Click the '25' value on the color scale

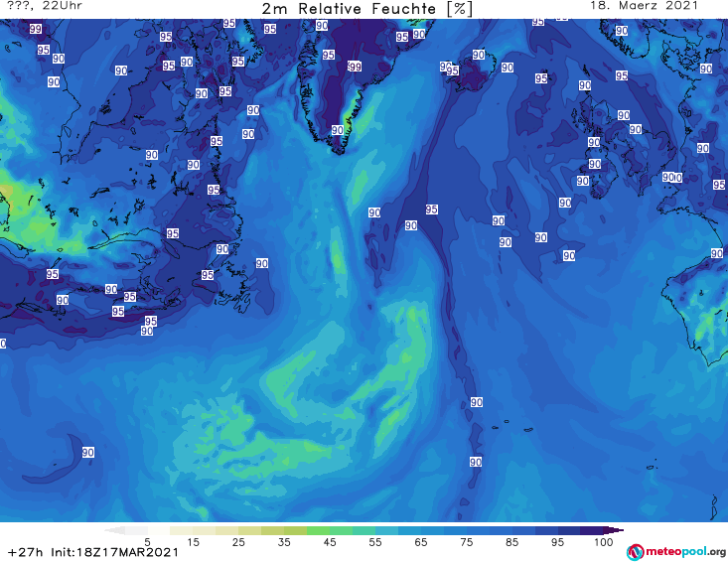pos(238,542)
